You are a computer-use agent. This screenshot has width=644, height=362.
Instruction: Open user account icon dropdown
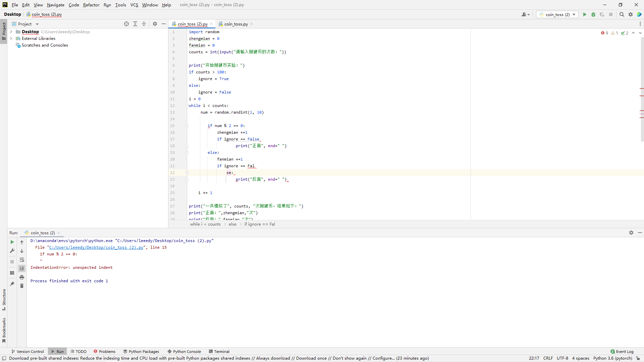(x=525, y=14)
